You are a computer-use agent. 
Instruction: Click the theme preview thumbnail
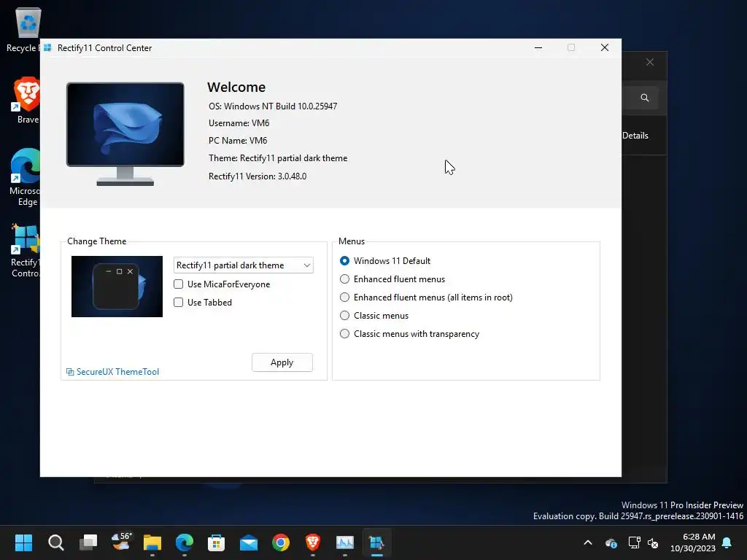117,286
